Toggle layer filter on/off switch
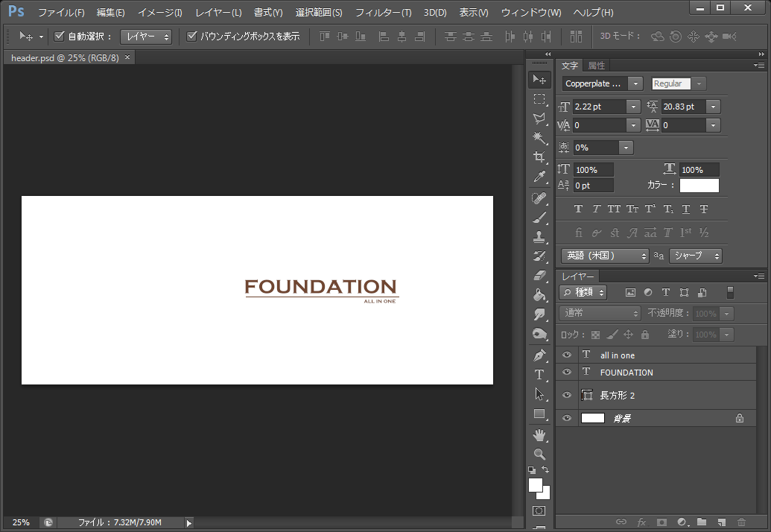 [x=730, y=293]
